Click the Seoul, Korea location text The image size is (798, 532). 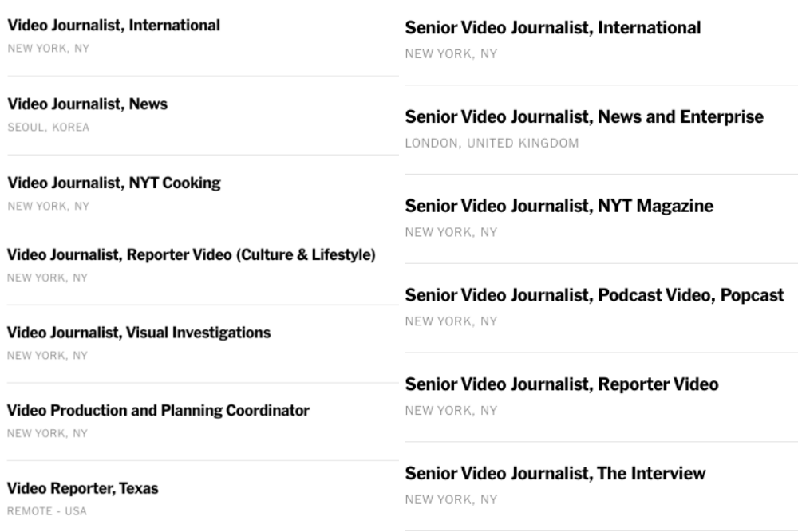pyautogui.click(x=49, y=127)
